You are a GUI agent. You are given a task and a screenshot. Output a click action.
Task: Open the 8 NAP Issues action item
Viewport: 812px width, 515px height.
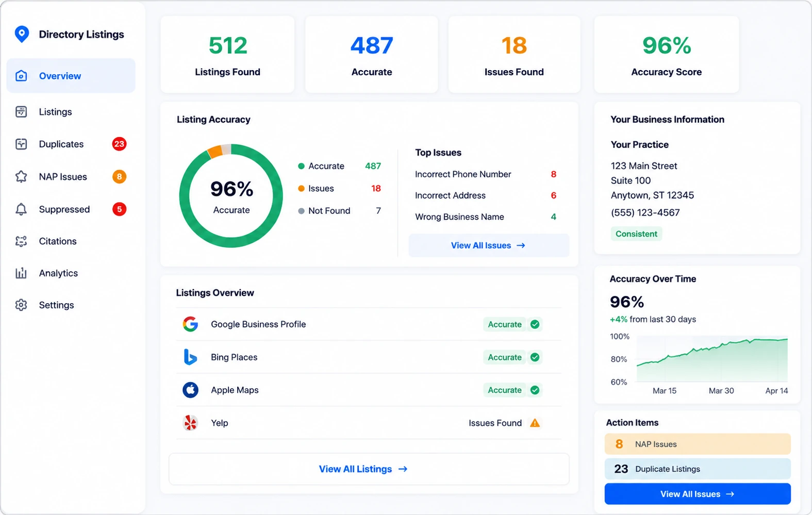[698, 444]
